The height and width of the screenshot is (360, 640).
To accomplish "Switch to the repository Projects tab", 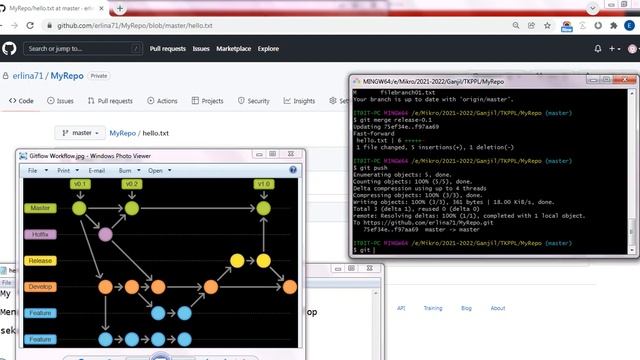I will tap(207, 101).
